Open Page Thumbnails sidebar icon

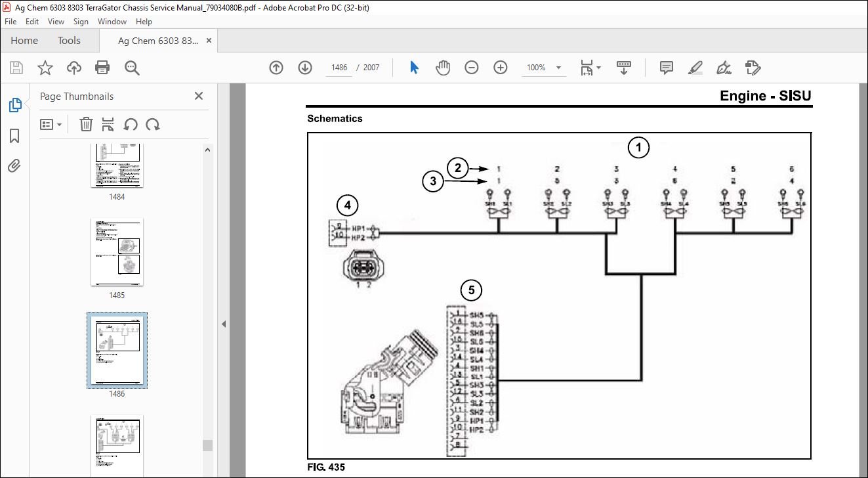tap(14, 105)
